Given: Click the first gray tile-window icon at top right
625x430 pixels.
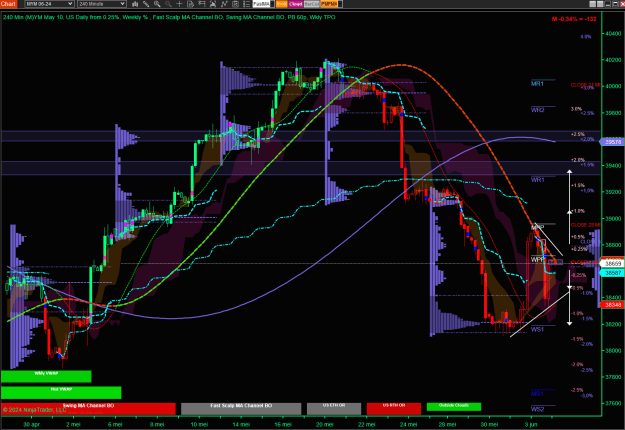Looking at the screenshot, I should pyautogui.click(x=593, y=4).
